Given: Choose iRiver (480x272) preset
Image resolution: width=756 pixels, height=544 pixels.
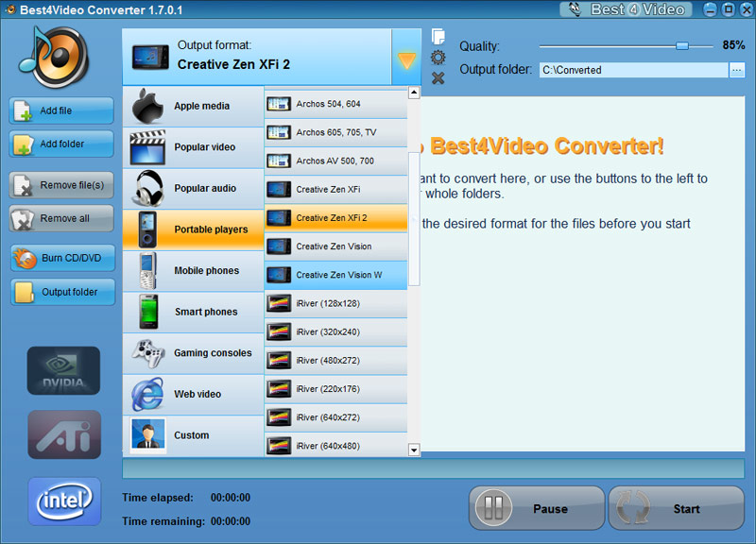Looking at the screenshot, I should [x=336, y=361].
